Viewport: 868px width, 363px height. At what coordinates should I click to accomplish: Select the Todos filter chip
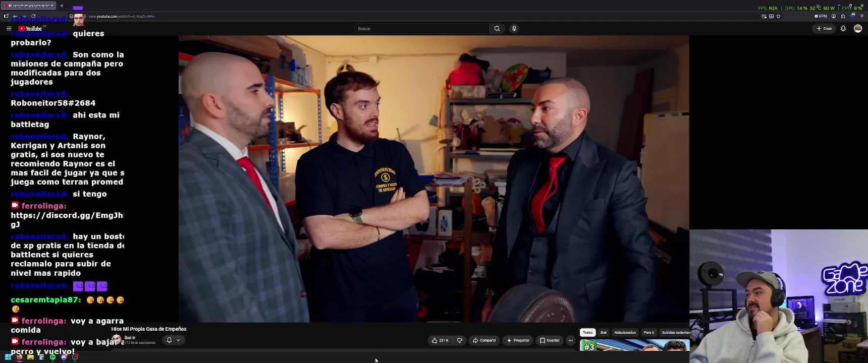[587, 333]
